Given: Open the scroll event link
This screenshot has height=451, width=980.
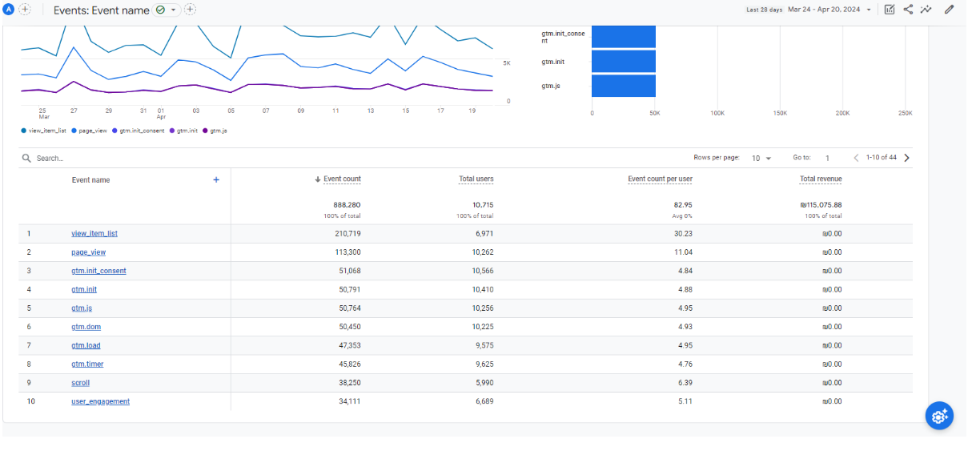Looking at the screenshot, I should click(80, 383).
